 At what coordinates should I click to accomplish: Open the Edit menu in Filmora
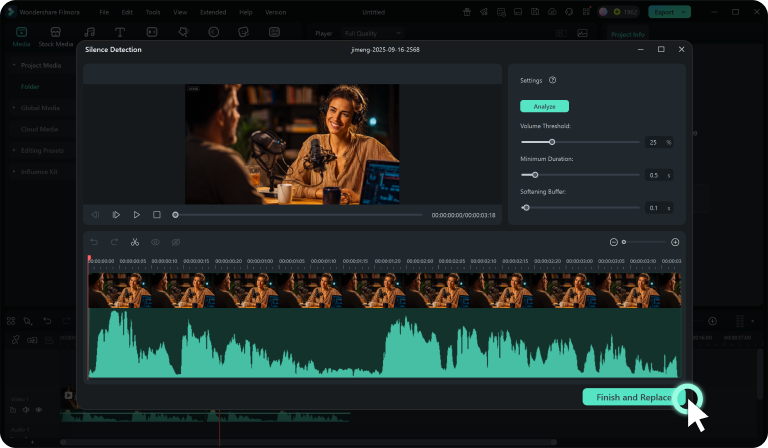[x=127, y=12]
